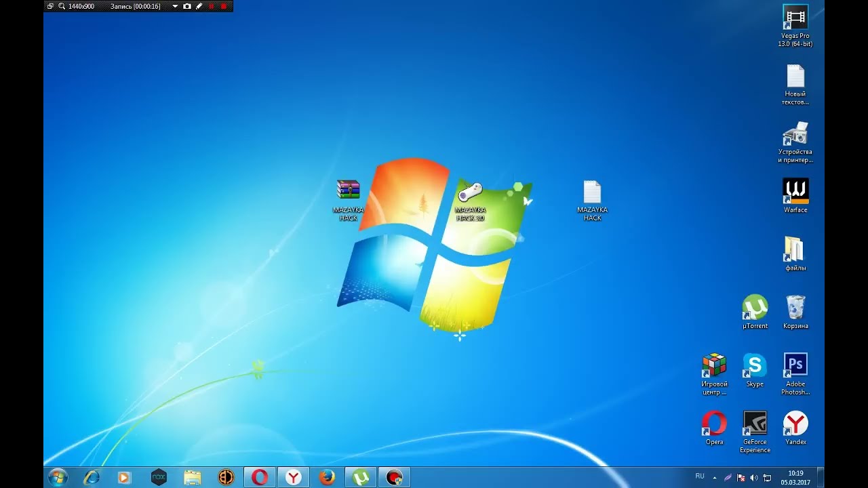This screenshot has width=868, height=488.
Task: Click the purple feather tray icon
Action: coord(728,478)
